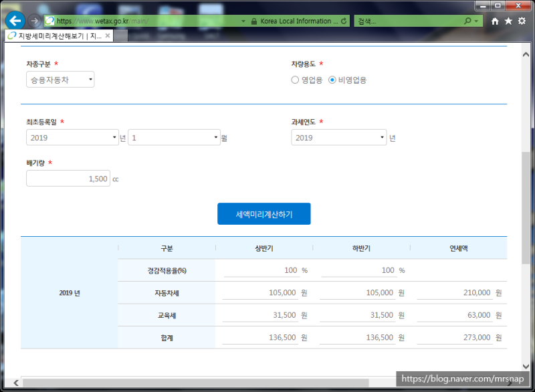
Task: Click the 상반기 합계 136,500 value
Action: pyautogui.click(x=282, y=337)
